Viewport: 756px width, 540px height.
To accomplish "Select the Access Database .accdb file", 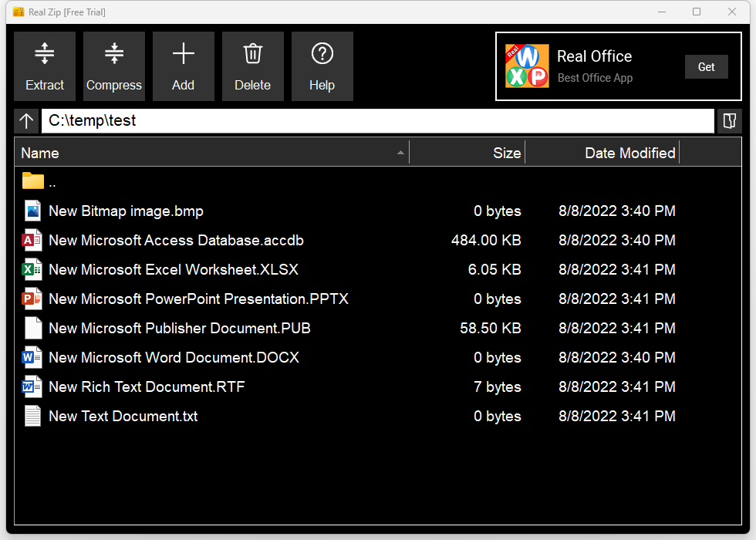I will point(176,241).
